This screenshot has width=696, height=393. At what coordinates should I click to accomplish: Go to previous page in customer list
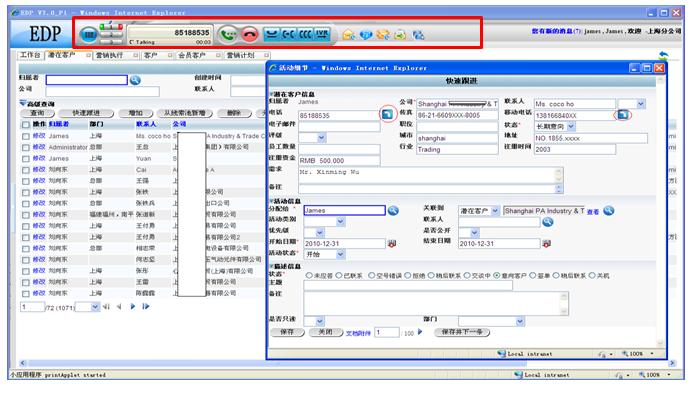pos(119,306)
